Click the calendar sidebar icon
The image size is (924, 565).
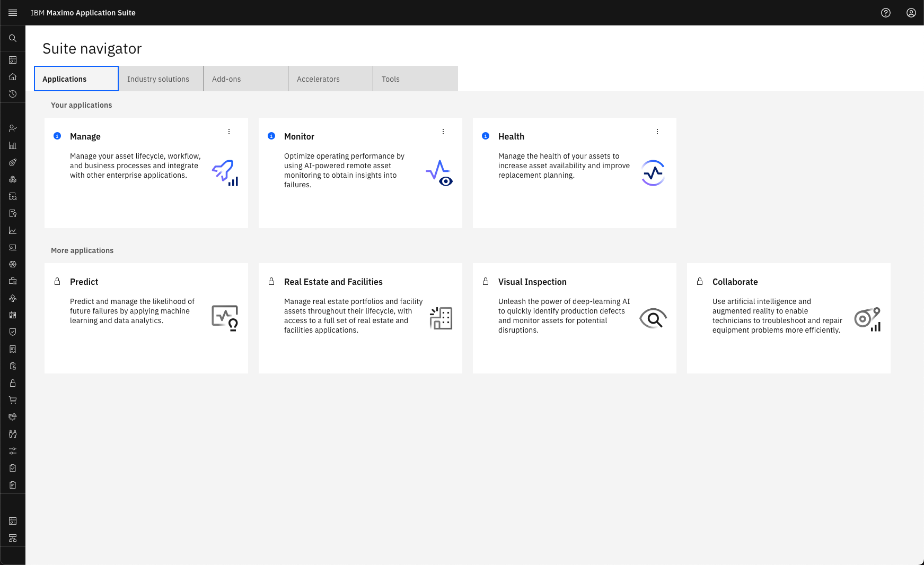(13, 315)
